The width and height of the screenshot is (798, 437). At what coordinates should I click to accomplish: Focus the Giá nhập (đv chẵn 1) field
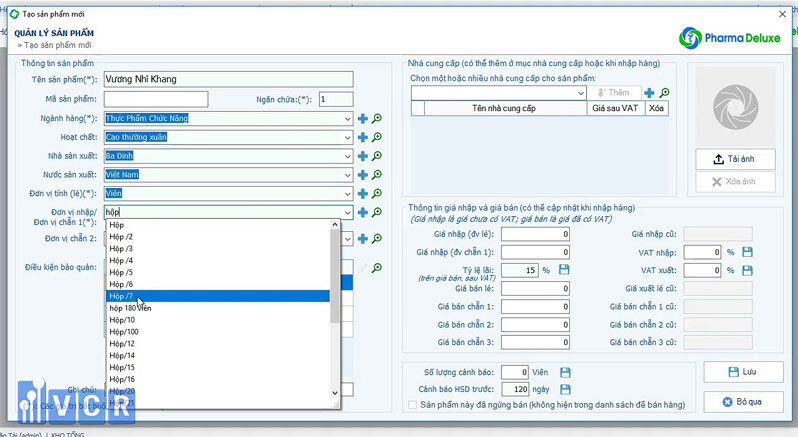pos(535,252)
